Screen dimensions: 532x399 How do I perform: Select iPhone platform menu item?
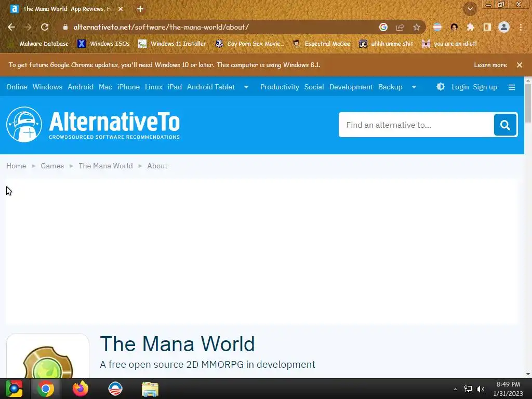pos(129,87)
